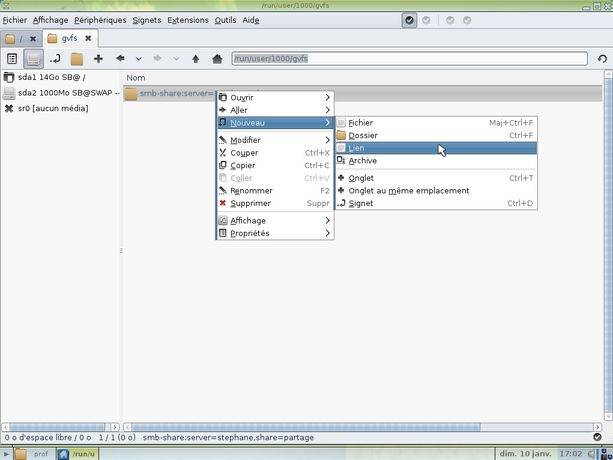Go up one directory with up arrow
Image resolution: width=613 pixels, height=460 pixels.
tap(195, 59)
